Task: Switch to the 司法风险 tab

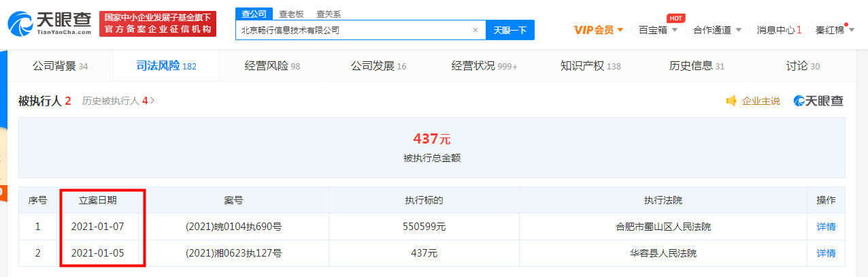Action: (166, 66)
